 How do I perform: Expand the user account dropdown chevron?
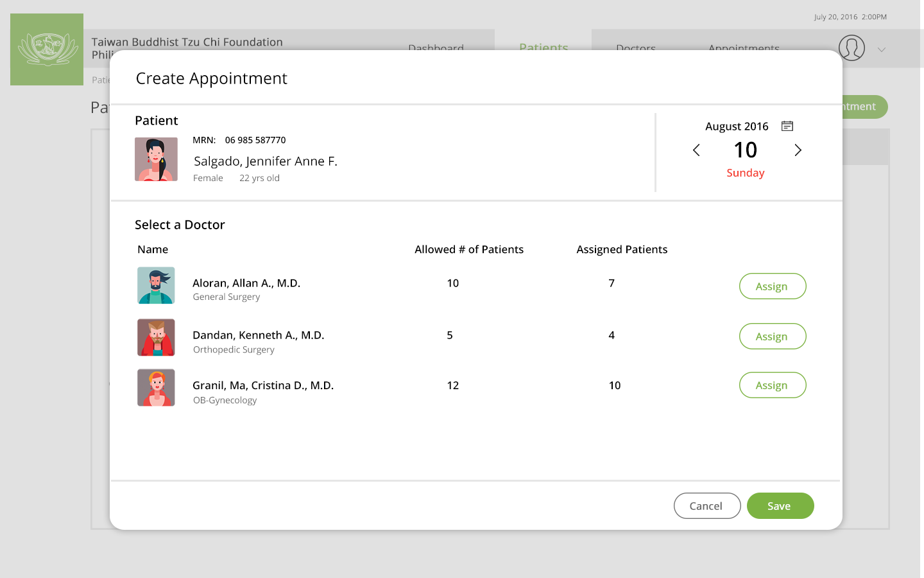click(882, 49)
